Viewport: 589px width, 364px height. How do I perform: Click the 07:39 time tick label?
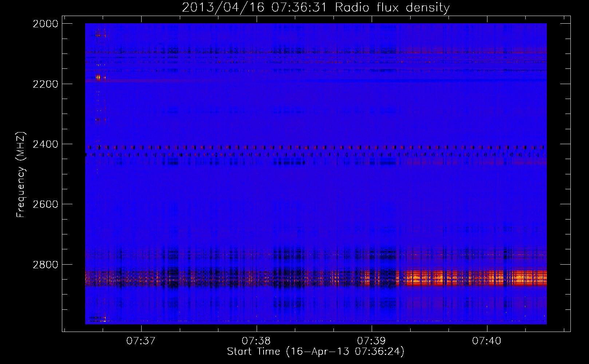coord(371,341)
